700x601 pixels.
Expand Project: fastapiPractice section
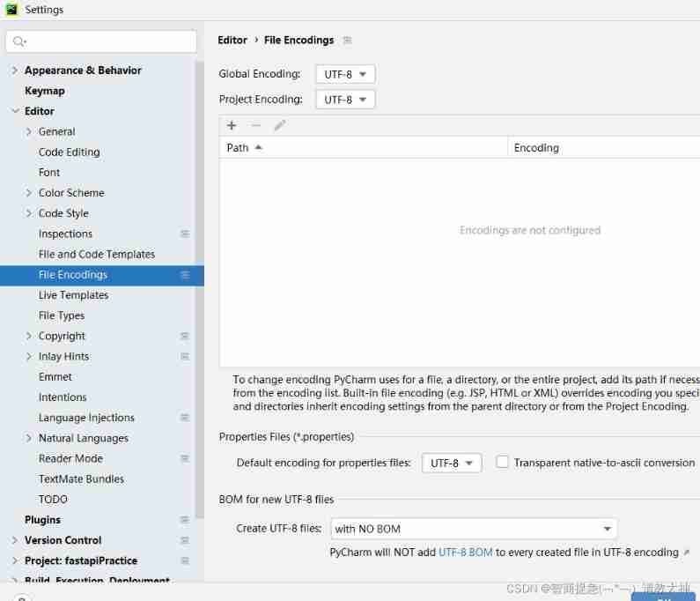(15, 560)
